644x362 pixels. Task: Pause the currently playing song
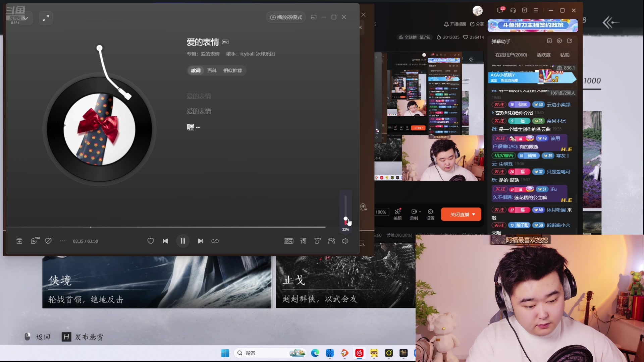183,241
